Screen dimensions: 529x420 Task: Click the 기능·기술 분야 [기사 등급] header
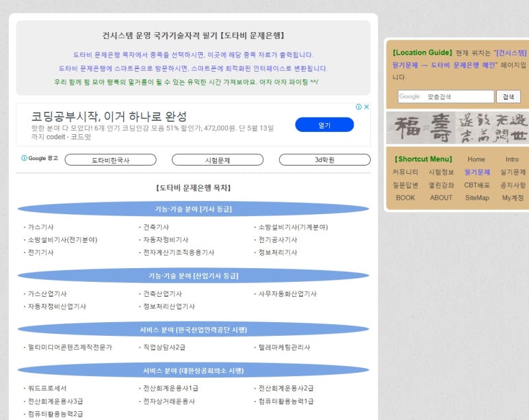point(193,209)
